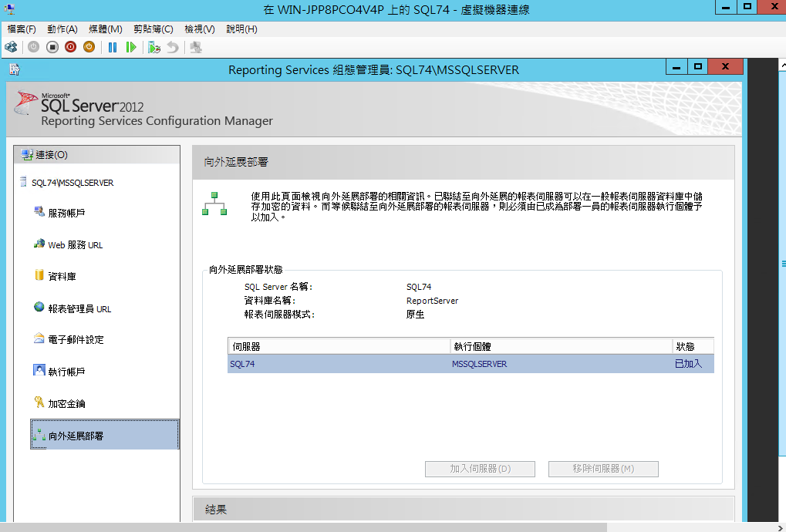The width and height of the screenshot is (786, 532).
Task: Go to the 資料庫 page
Action: (55, 276)
